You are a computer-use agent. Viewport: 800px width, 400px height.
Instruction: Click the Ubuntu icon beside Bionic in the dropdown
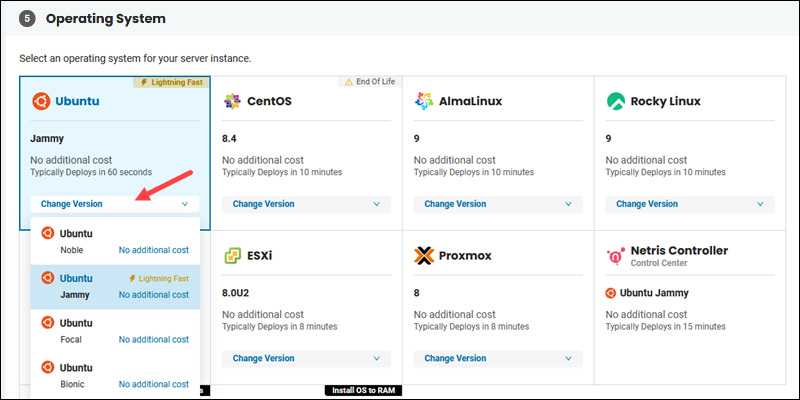pyautogui.click(x=47, y=367)
